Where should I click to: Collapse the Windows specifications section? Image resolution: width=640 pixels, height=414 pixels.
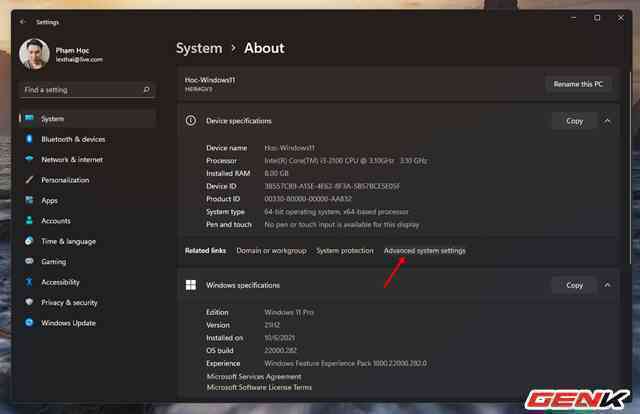click(607, 285)
